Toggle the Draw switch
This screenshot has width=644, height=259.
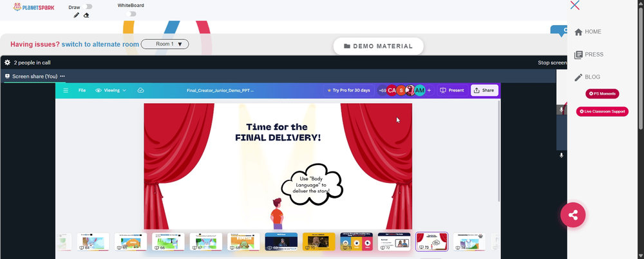[x=87, y=6]
